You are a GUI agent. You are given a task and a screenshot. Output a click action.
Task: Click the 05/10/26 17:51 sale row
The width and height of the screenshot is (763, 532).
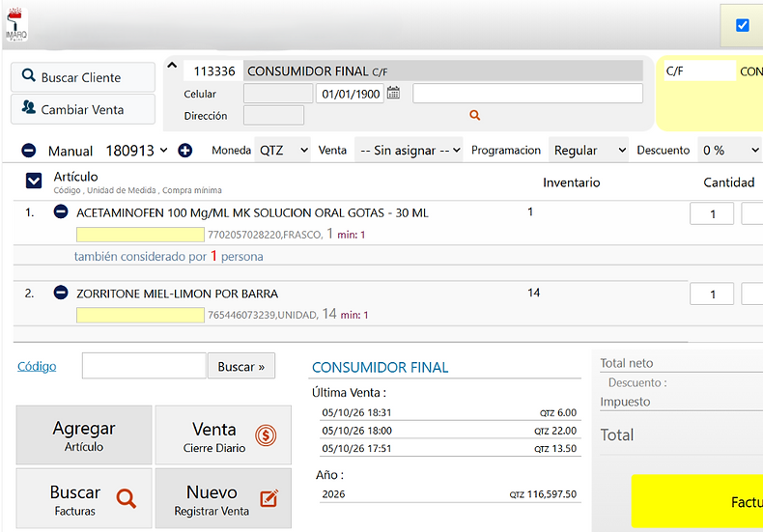(x=449, y=448)
